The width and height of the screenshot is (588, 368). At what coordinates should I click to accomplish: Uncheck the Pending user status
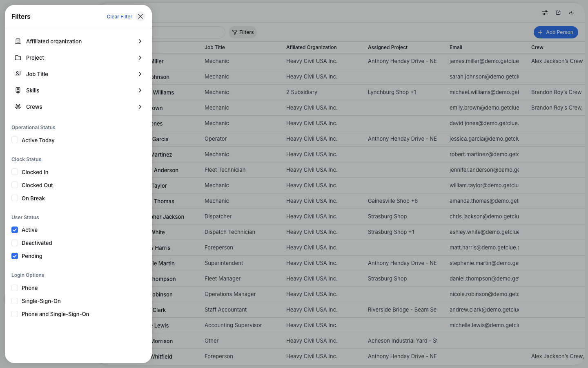pyautogui.click(x=15, y=256)
